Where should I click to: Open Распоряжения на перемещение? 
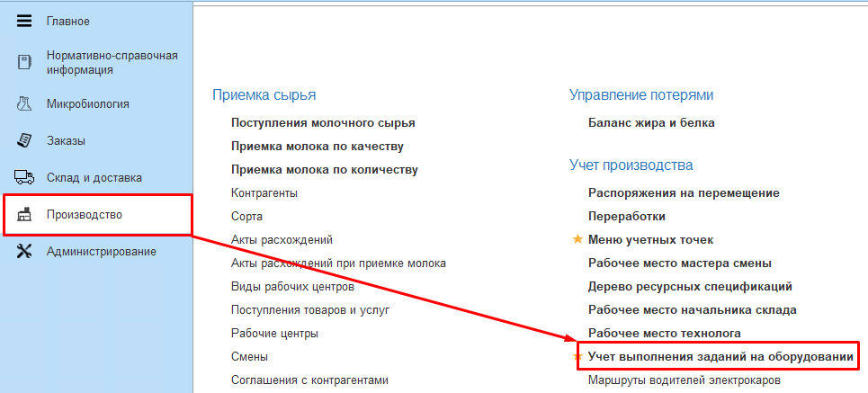coord(685,193)
